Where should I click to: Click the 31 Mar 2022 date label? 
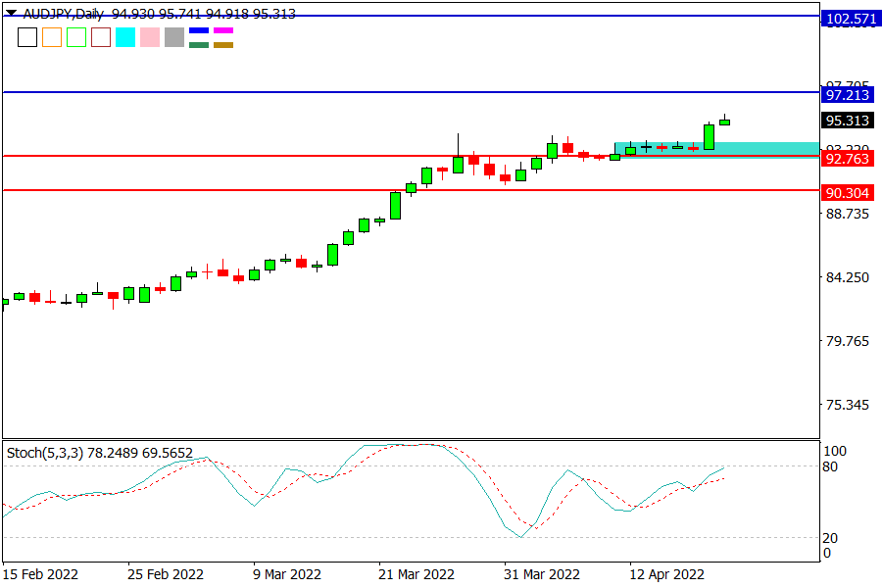tap(542, 574)
